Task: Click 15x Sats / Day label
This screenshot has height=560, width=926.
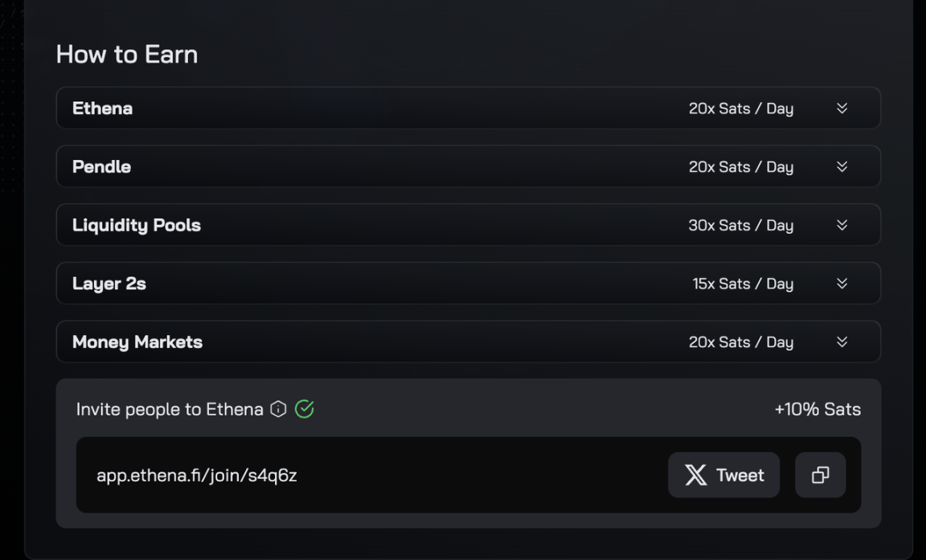Action: (743, 284)
